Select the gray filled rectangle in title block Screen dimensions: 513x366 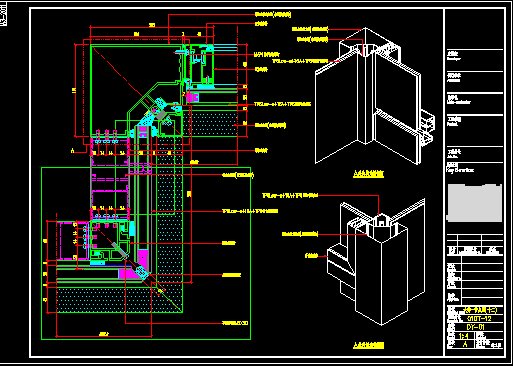[474, 202]
